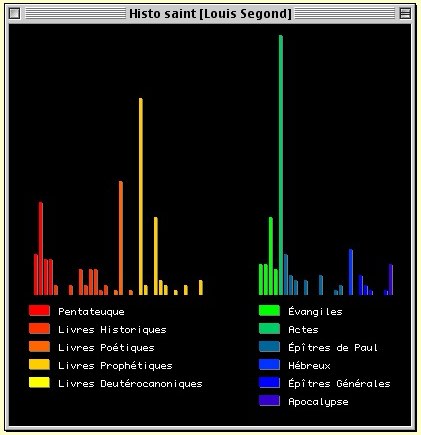Select the tallest yellow prophetic books bar
421x435 pixels.
click(141, 197)
